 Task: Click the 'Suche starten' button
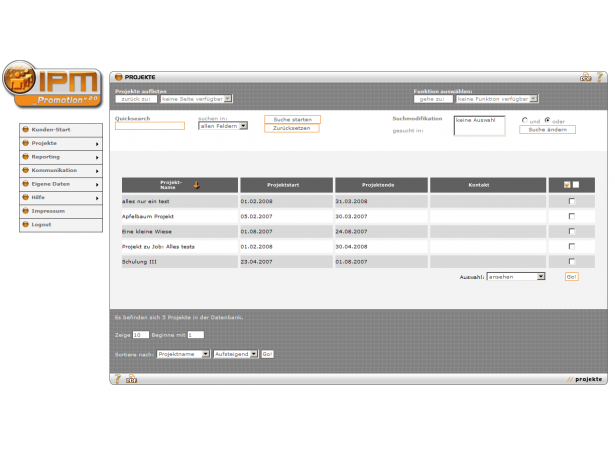coord(292,119)
